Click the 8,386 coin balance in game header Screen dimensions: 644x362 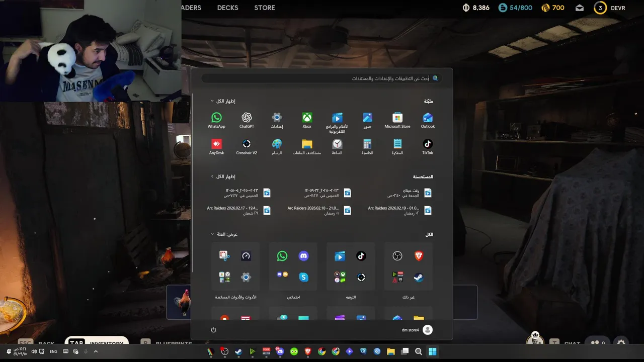[x=475, y=8]
